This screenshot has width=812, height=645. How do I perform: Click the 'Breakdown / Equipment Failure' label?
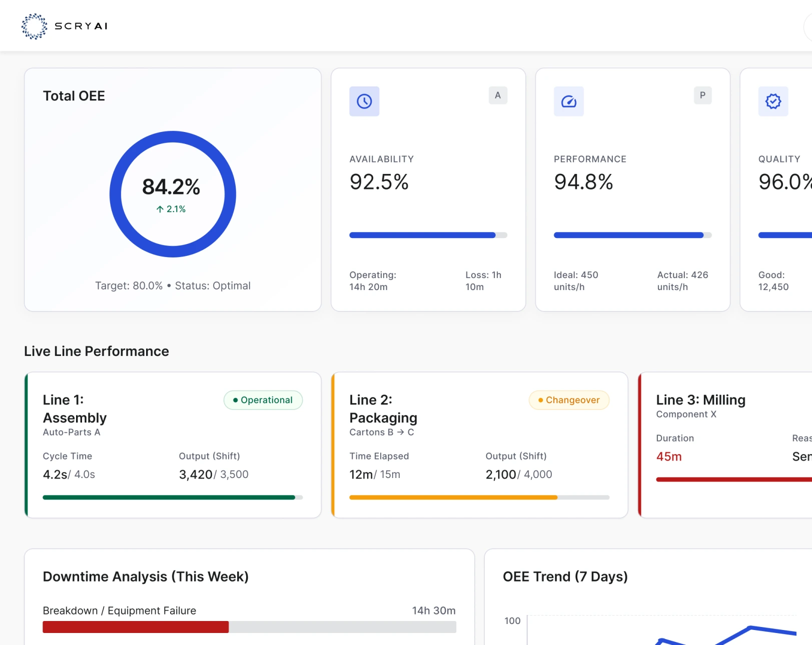click(x=120, y=610)
